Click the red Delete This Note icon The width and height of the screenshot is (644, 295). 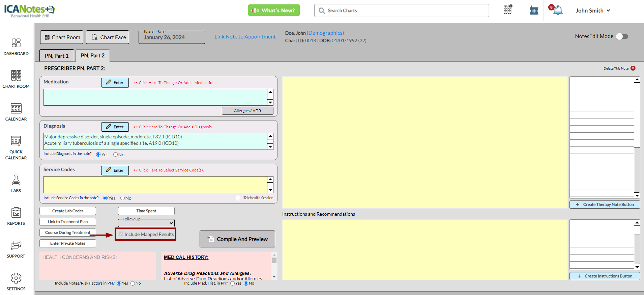click(633, 68)
